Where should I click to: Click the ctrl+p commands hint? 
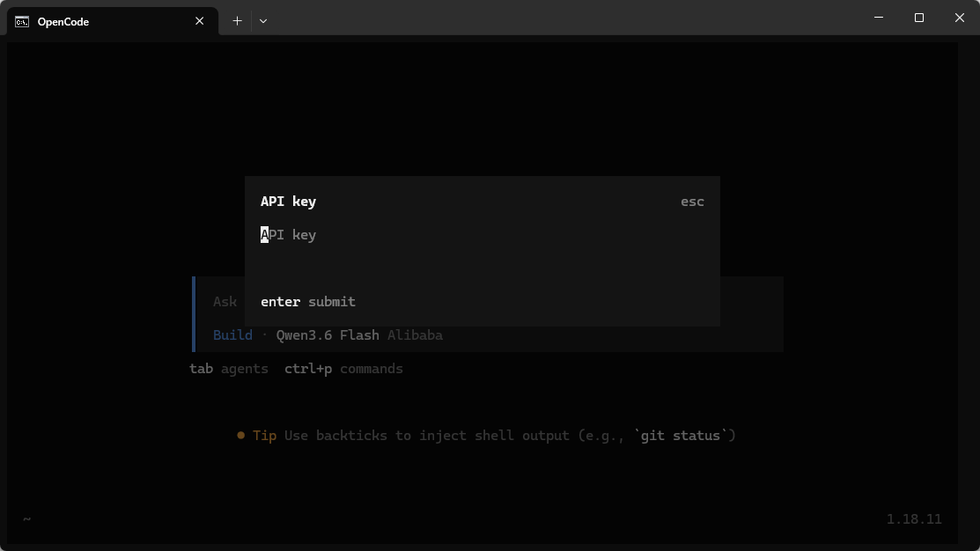pos(343,369)
